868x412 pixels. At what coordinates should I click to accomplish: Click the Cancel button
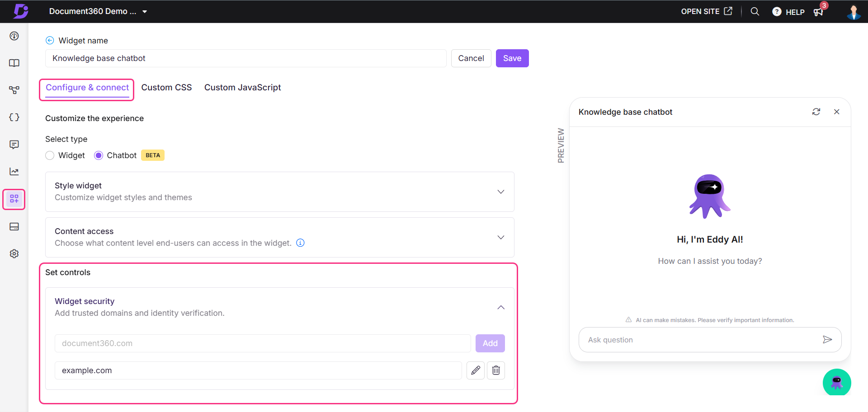pos(471,58)
